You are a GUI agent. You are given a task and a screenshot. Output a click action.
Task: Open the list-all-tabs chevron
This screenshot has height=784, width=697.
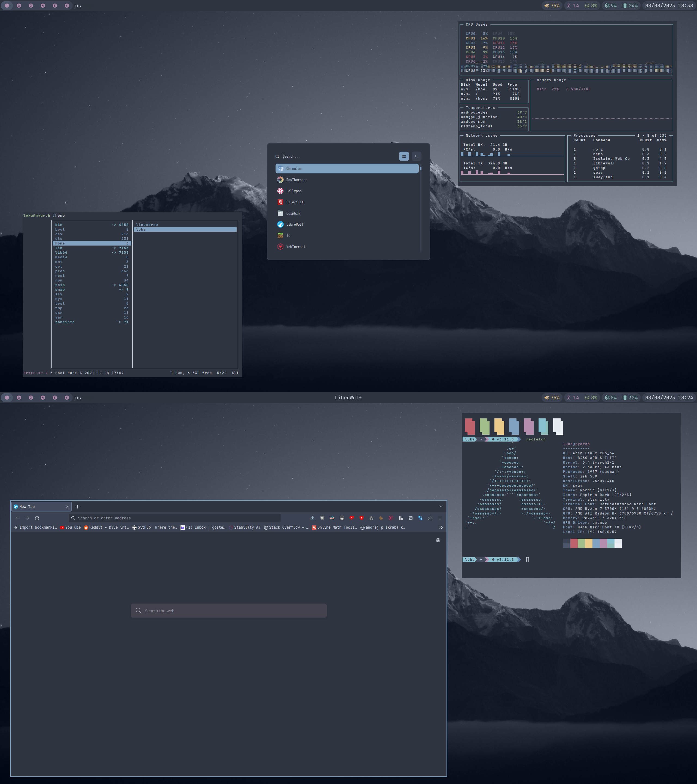click(x=441, y=507)
